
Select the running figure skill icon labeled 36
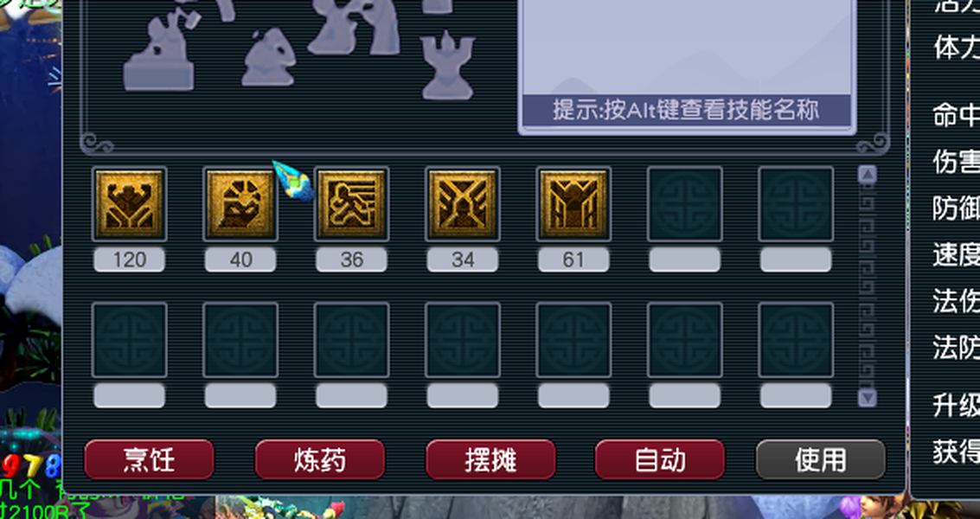(352, 204)
